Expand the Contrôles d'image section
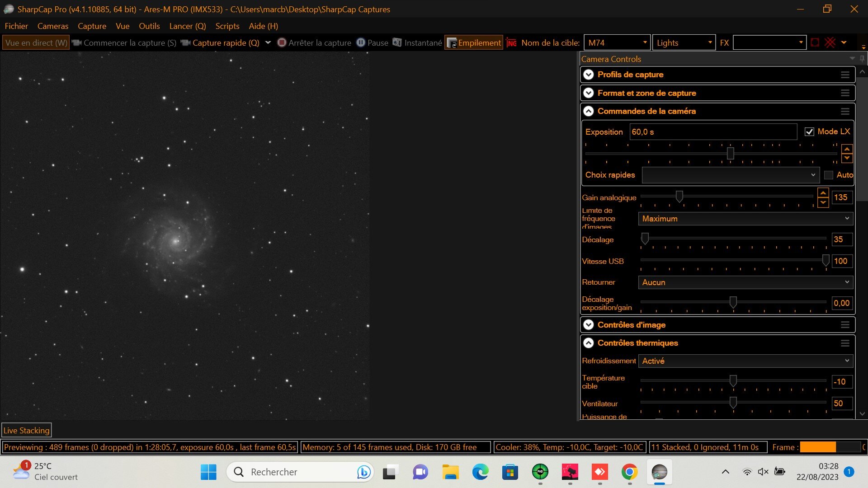 point(588,325)
